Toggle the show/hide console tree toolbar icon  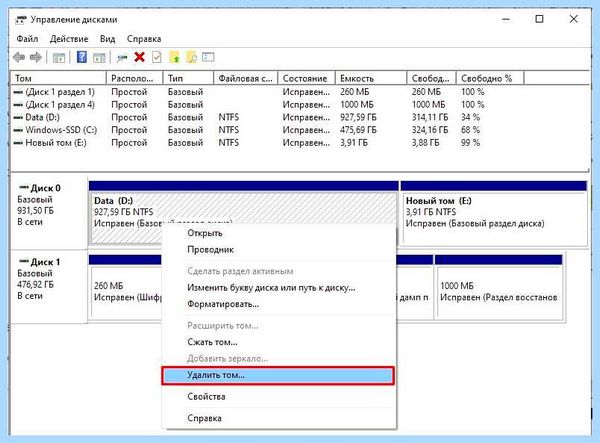pyautogui.click(x=59, y=58)
